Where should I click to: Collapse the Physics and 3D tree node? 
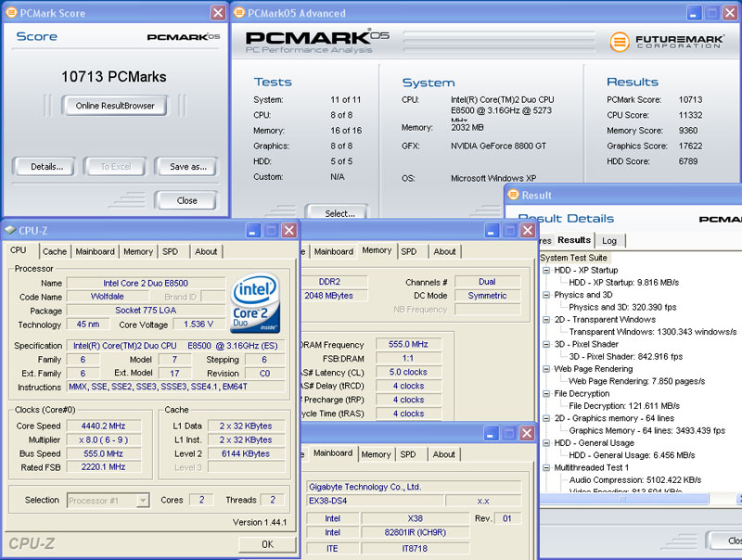pyautogui.click(x=546, y=295)
